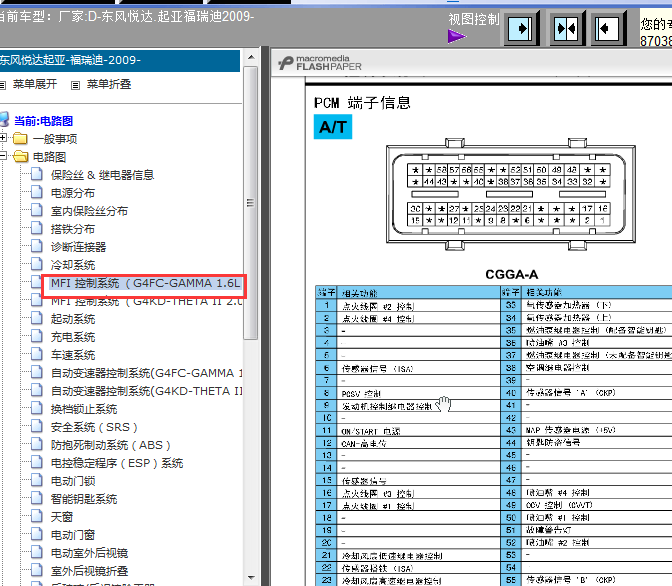Open the 电动室外后视镜 entry
Viewport: 672px width, 586px height.
(x=89, y=553)
